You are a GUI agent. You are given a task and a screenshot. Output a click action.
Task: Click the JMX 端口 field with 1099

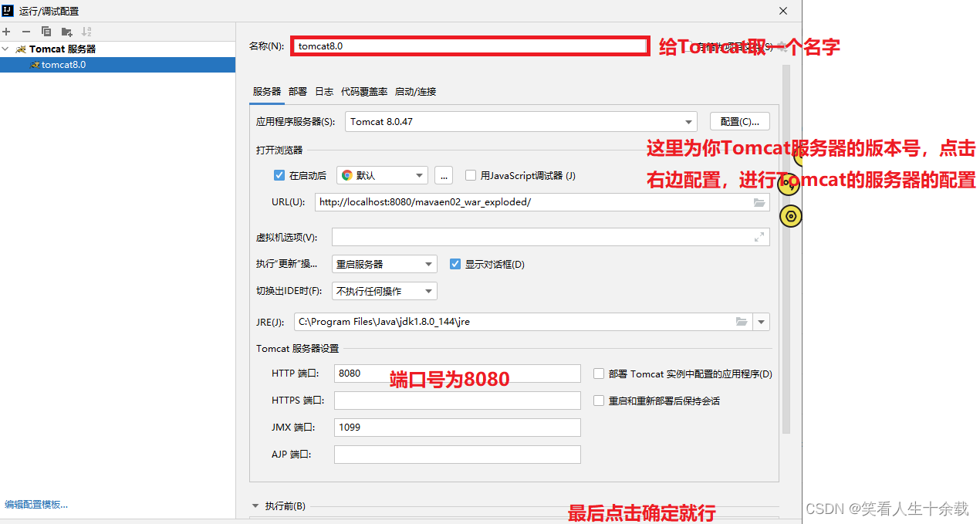tap(457, 428)
